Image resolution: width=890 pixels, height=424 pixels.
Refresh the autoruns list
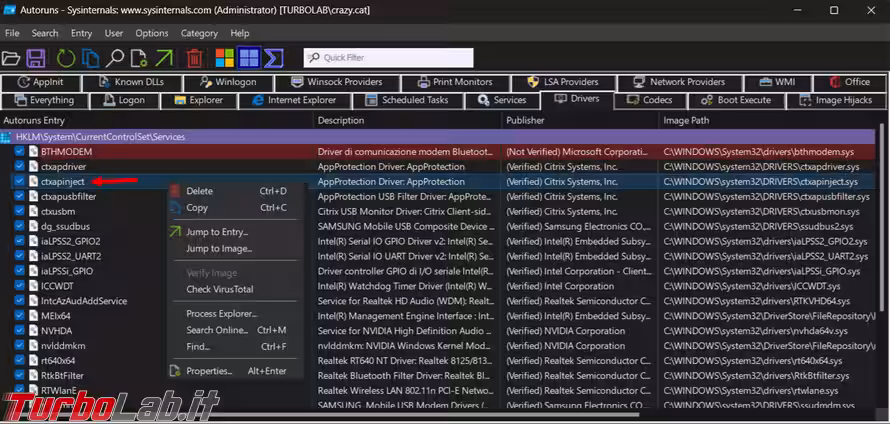[66, 58]
